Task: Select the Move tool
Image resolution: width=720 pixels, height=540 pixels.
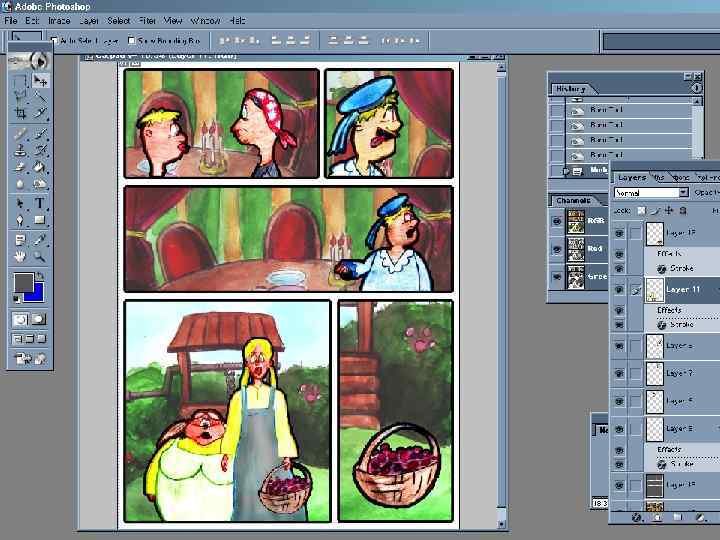Action: pos(40,82)
